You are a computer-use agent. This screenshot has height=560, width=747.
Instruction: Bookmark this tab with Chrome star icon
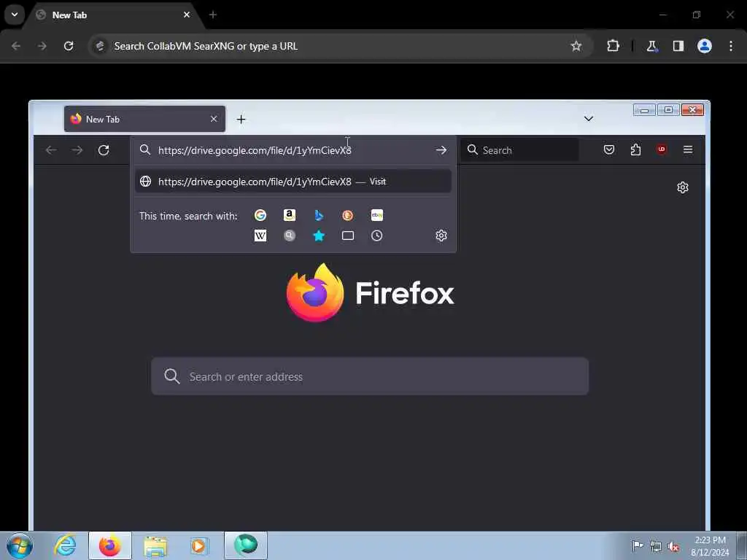[576, 46]
